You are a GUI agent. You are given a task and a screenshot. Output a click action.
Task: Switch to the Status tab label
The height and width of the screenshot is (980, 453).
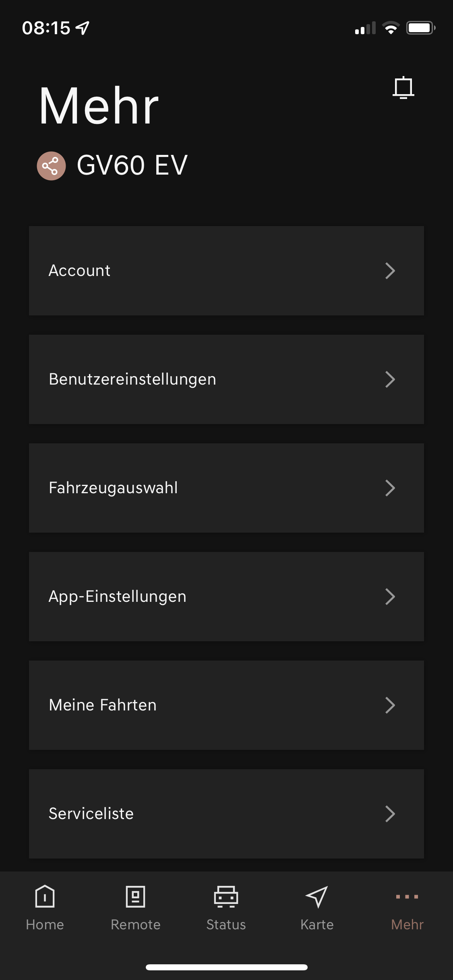coord(226,924)
